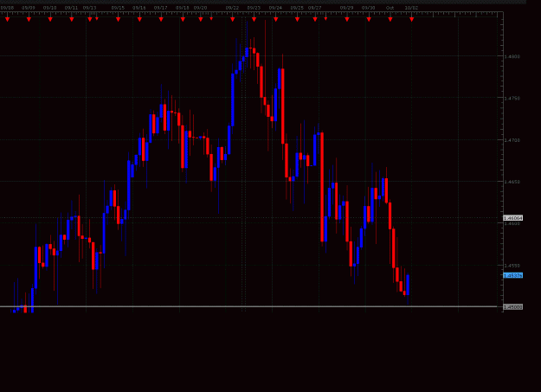Click the red marker below 09/09
Image resolution: width=541 pixels, height=392 pixels.
[x=29, y=20]
